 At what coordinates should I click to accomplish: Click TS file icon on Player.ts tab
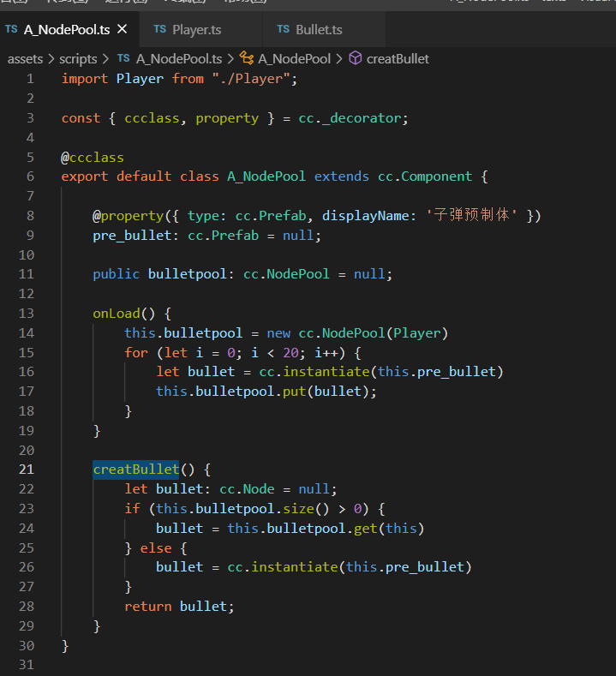(160, 29)
